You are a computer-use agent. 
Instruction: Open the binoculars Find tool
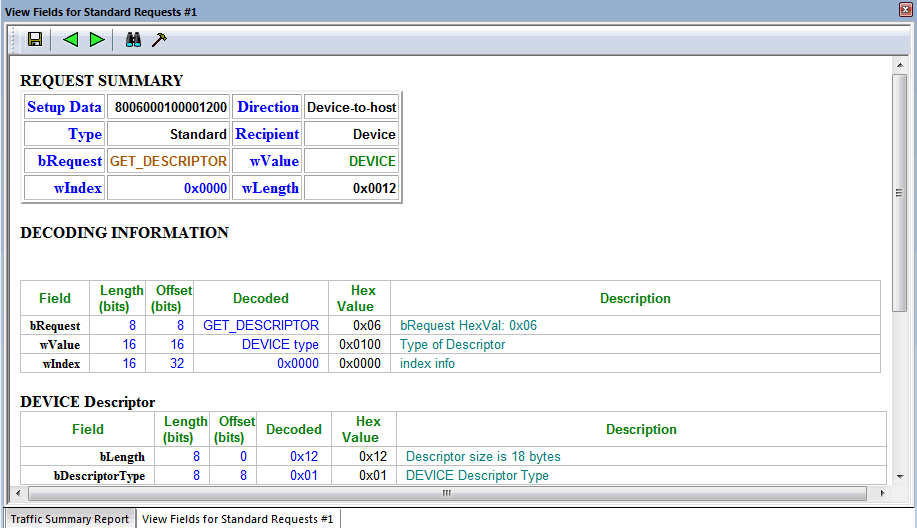pyautogui.click(x=133, y=39)
